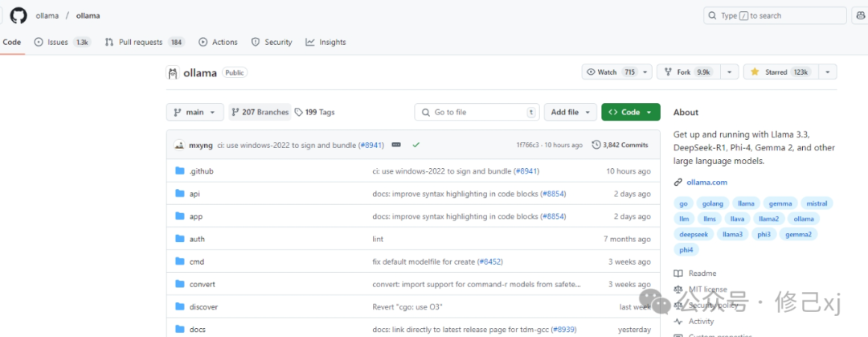Visit the ollama.com website link
This screenshot has height=337, width=868.
(x=707, y=183)
